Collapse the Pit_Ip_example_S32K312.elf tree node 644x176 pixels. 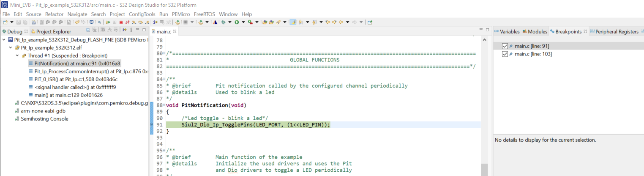coord(11,48)
